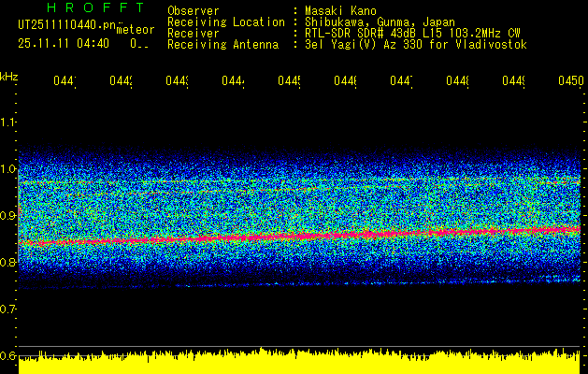Click the kHz axis unit label
This screenshot has width=588, height=374.
[x=8, y=75]
